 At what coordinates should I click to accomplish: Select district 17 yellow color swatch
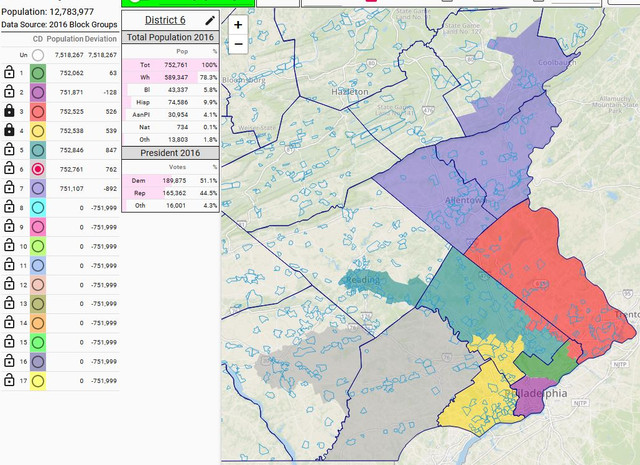click(x=38, y=381)
